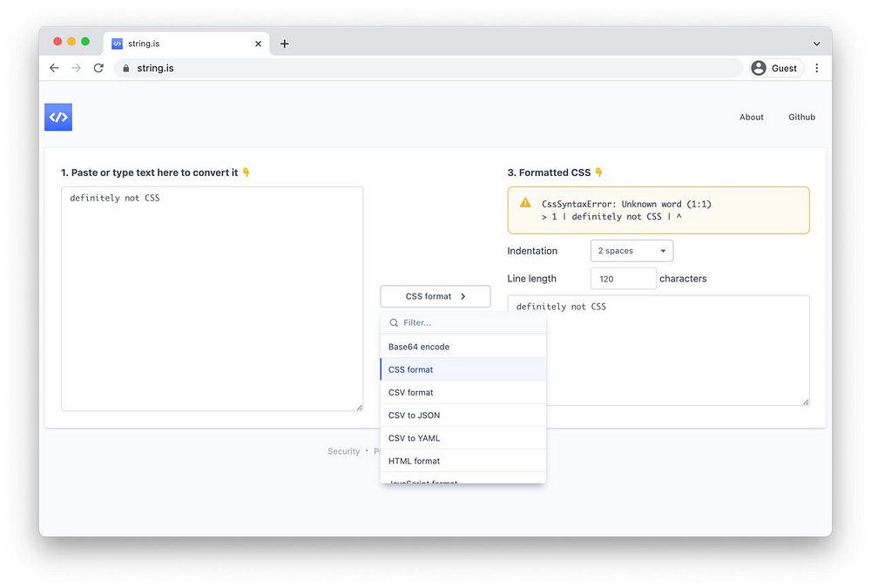This screenshot has width=871, height=588.
Task: Click the Line length input field
Action: 623,279
